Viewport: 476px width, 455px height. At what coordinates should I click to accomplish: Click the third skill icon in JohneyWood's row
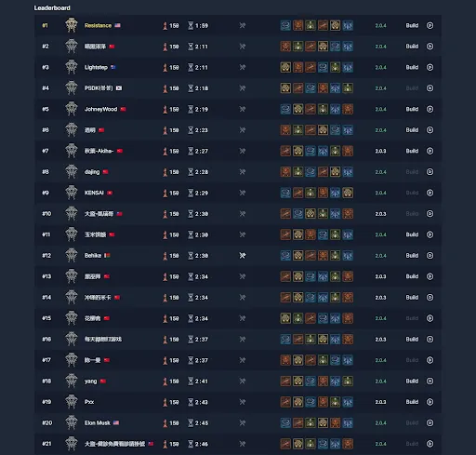(x=311, y=109)
